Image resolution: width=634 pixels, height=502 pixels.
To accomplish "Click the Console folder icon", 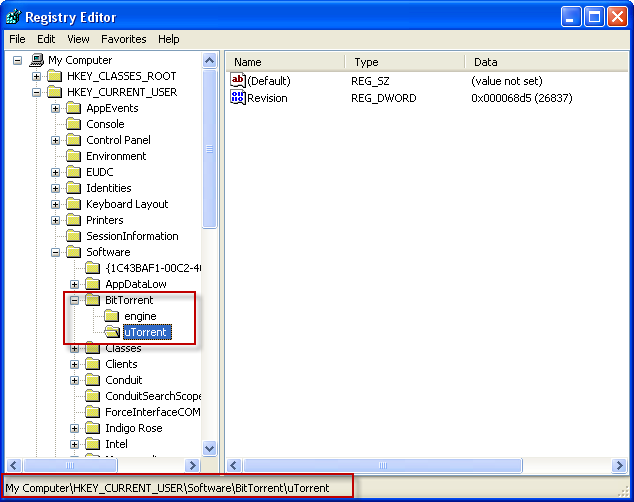I will coord(74,124).
